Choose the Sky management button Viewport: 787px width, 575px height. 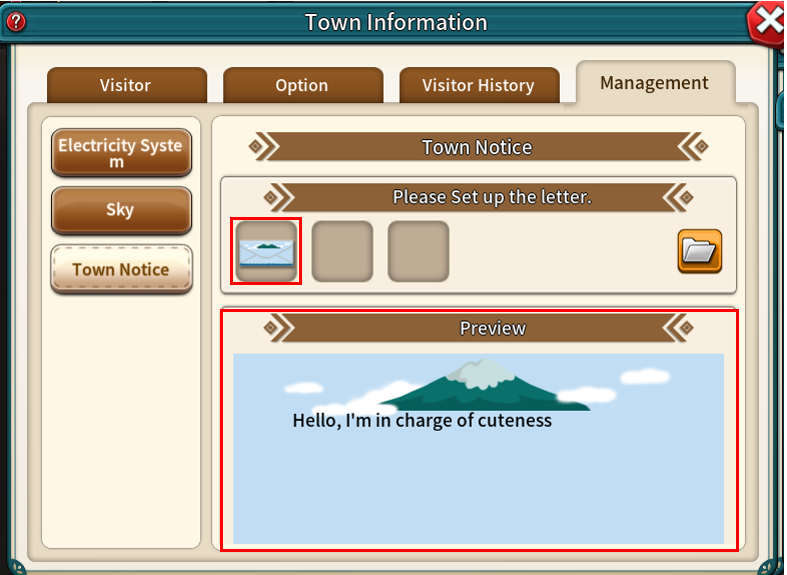coord(120,210)
